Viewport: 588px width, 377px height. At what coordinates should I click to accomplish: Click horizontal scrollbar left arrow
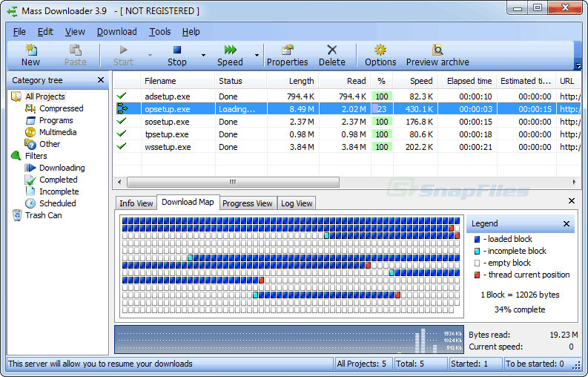point(119,182)
